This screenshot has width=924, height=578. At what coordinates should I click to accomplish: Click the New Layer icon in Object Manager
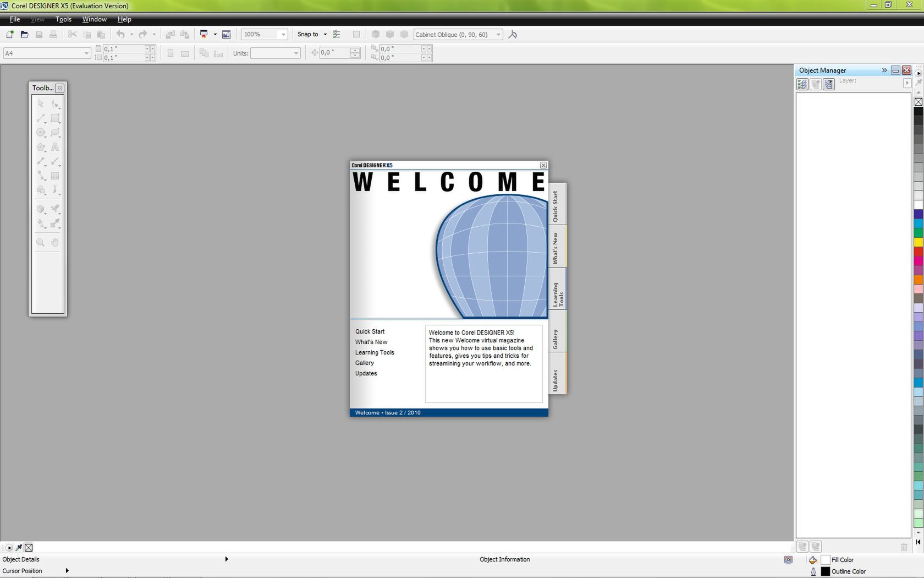[802, 547]
